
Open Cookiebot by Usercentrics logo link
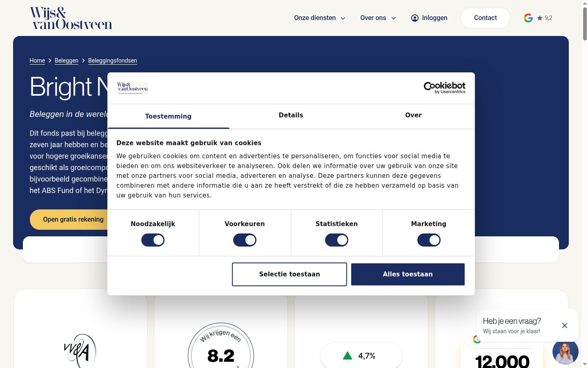[x=444, y=88]
